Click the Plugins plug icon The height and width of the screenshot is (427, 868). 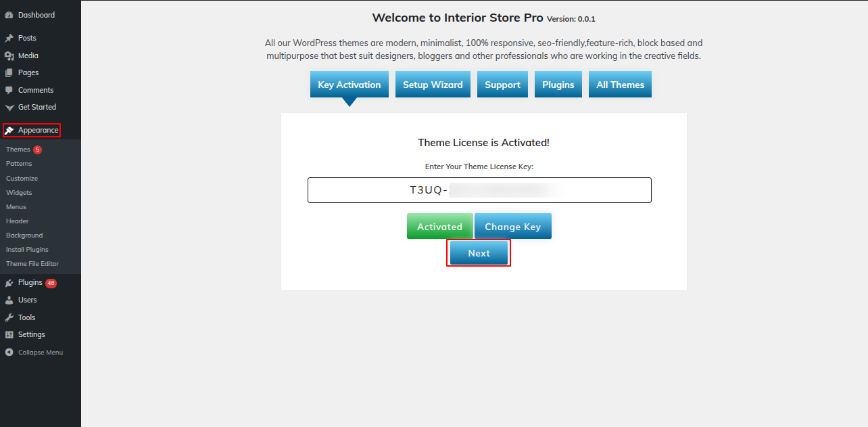point(9,283)
